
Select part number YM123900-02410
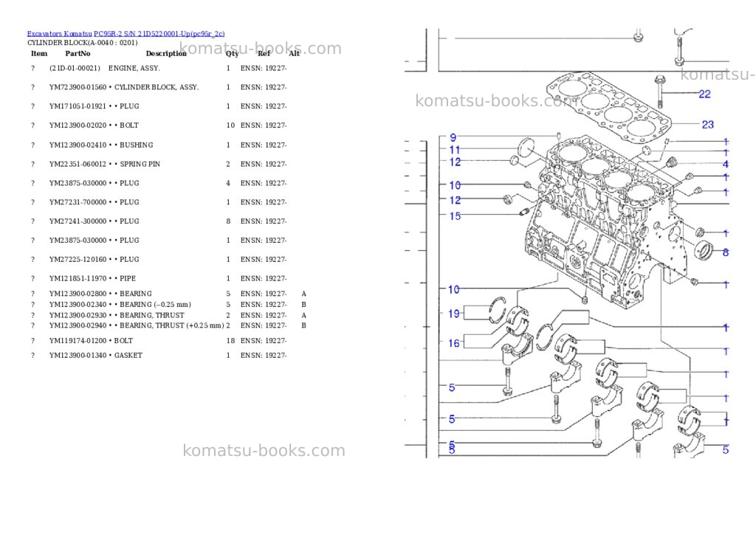pyautogui.click(x=78, y=145)
